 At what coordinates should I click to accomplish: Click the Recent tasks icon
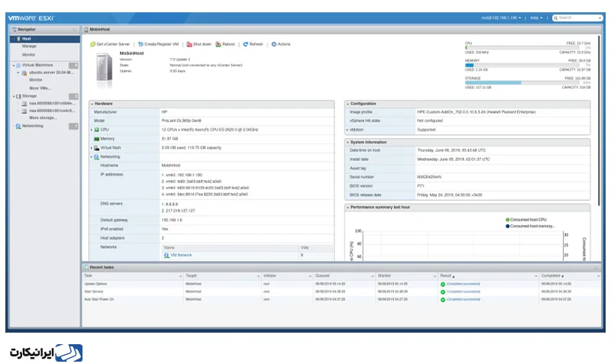[x=86, y=267]
